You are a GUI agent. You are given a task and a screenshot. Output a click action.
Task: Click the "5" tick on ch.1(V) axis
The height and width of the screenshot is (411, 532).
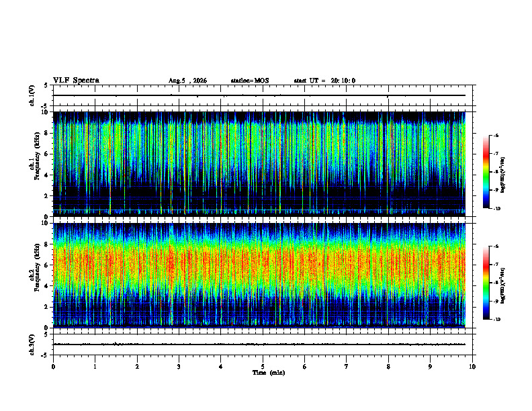tap(46, 85)
